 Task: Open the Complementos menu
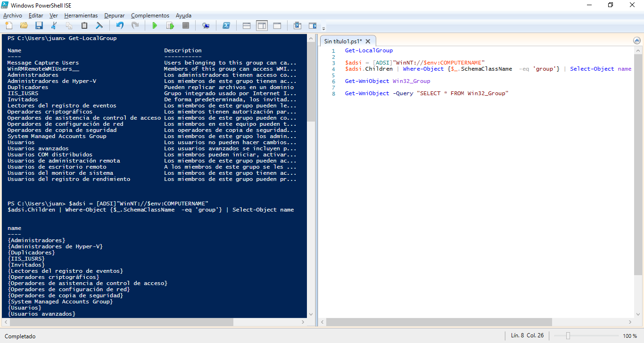coord(150,16)
